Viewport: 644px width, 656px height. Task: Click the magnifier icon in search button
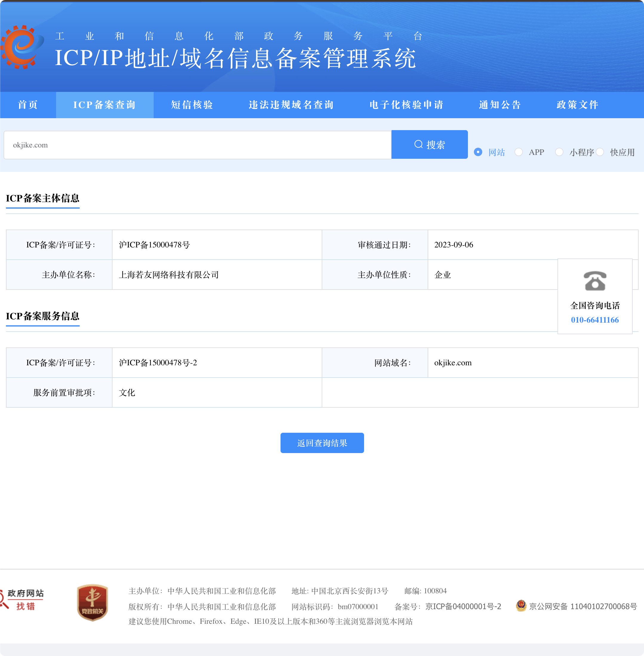point(418,144)
